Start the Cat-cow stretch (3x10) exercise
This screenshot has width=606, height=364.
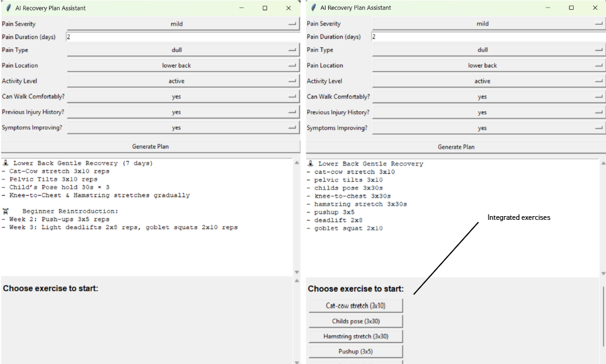pos(356,306)
